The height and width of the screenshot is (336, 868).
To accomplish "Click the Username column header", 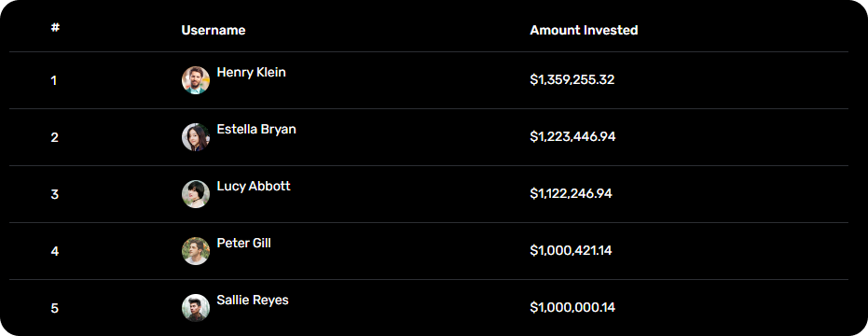I will [x=214, y=31].
